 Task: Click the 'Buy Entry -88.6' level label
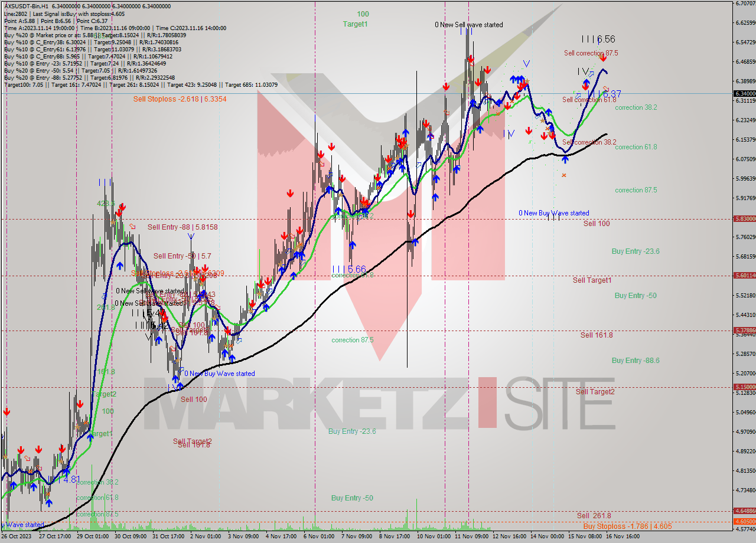tap(636, 361)
